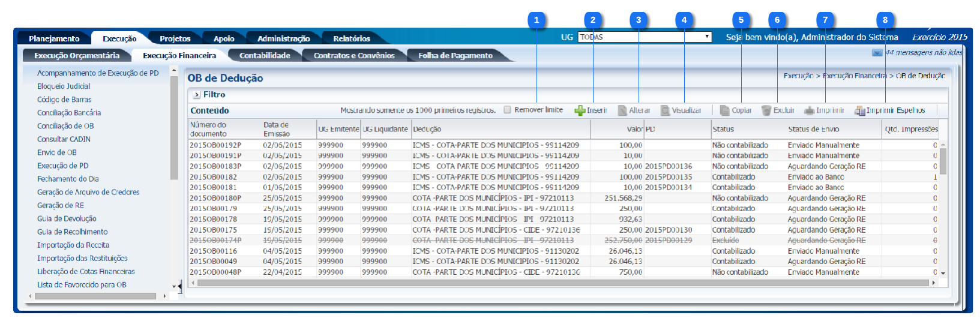Image resolution: width=980 pixels, height=321 pixels.
Task: Click the Imprimir Espelhos icon
Action: (x=859, y=110)
